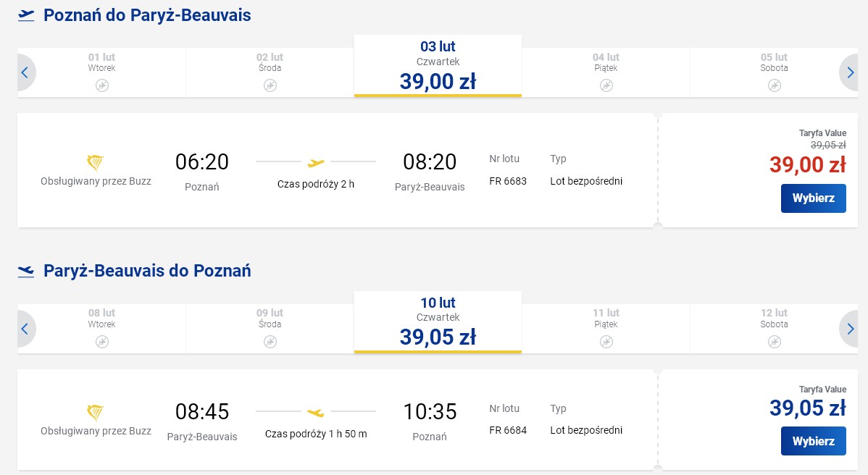Click the arriving plane icon beside Paryż-Beauvais do Poznań
Viewport: 868px width, 475px height.
point(26,271)
